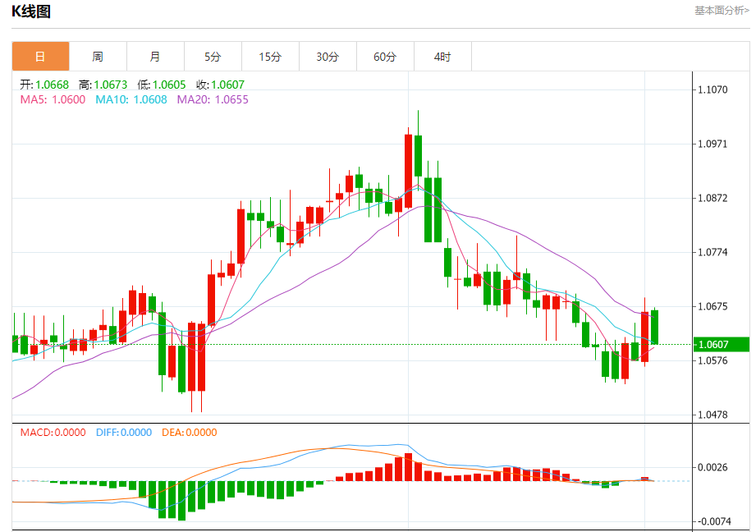
Task: Open the 60分 interval tab
Action: 385,57
